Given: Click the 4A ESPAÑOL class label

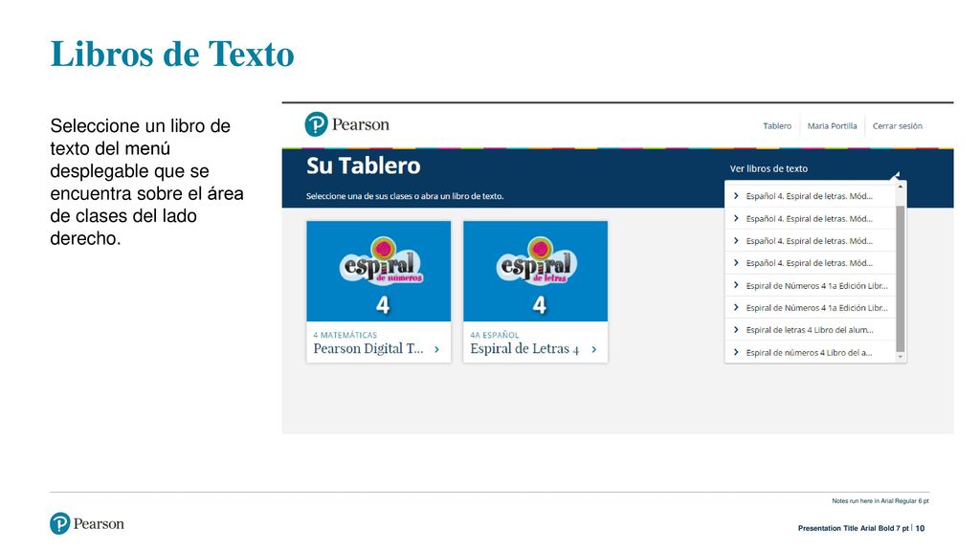Looking at the screenshot, I should click(495, 335).
